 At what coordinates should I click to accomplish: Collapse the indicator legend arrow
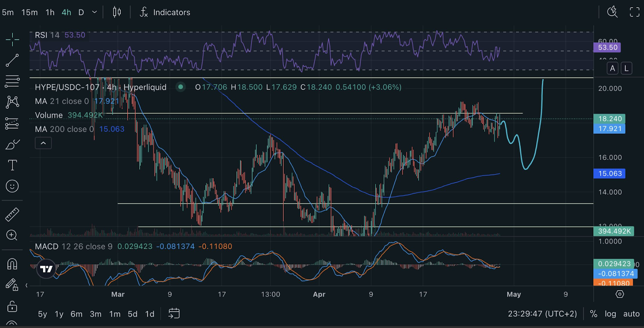coord(43,143)
